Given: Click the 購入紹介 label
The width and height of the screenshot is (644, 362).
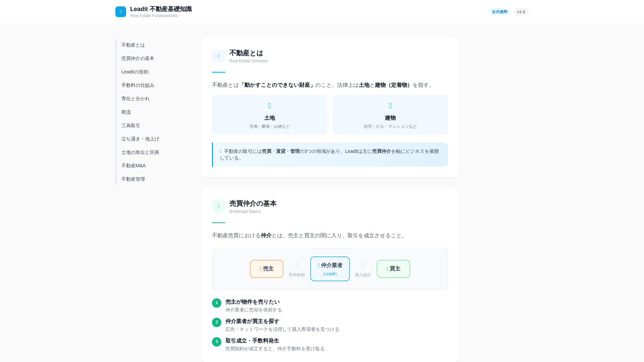Looking at the screenshot, I should tap(363, 275).
